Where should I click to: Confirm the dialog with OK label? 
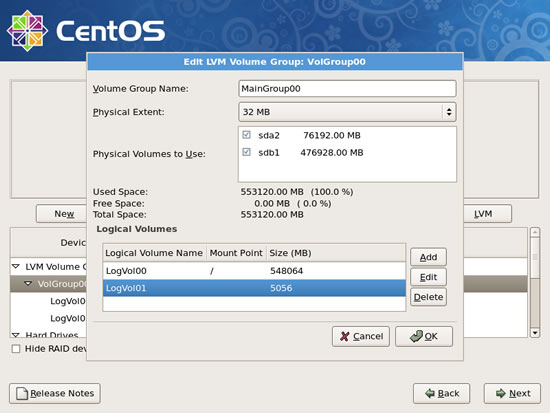(431, 336)
